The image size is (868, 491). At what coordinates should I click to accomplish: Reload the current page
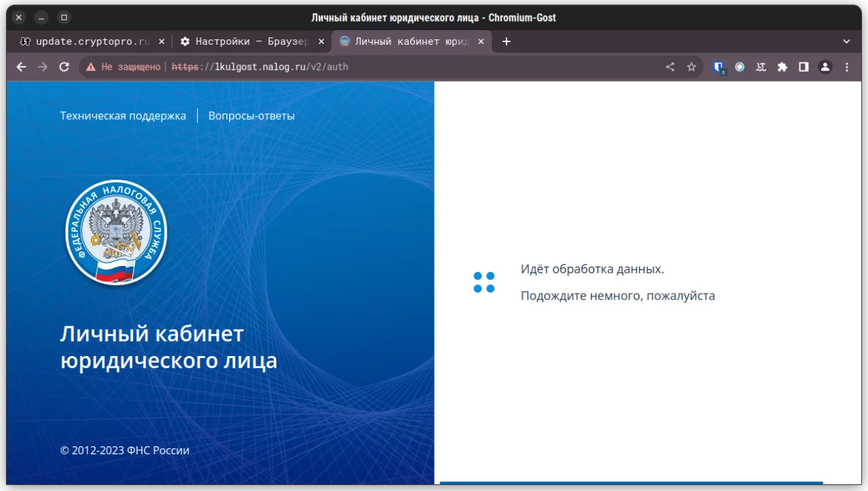pyautogui.click(x=64, y=67)
